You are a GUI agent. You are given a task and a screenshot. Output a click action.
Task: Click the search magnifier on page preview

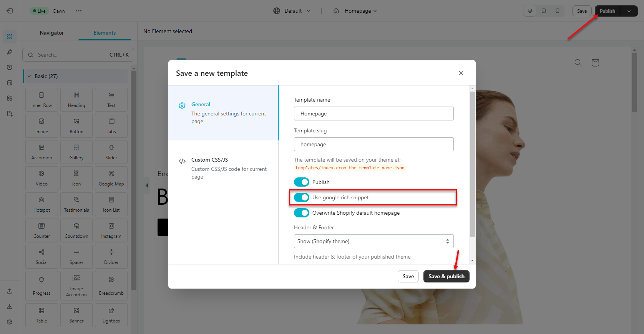(578, 63)
